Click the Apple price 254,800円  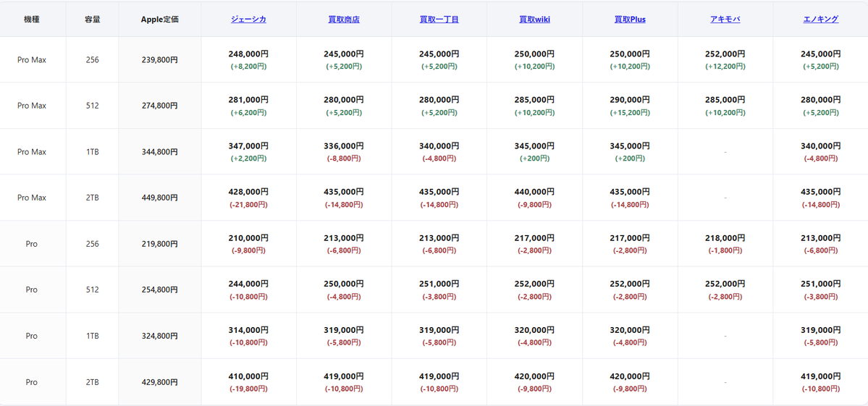159,289
